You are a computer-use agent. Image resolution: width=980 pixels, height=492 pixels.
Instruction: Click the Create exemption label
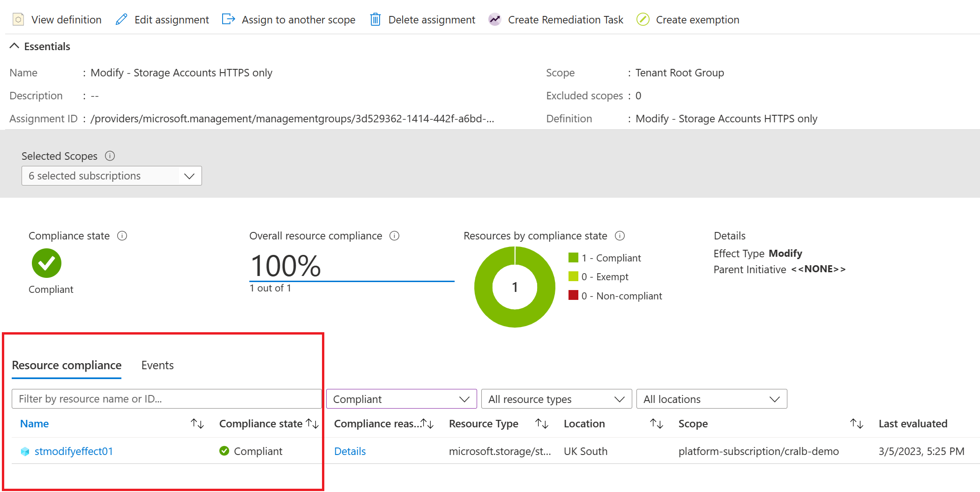(698, 20)
